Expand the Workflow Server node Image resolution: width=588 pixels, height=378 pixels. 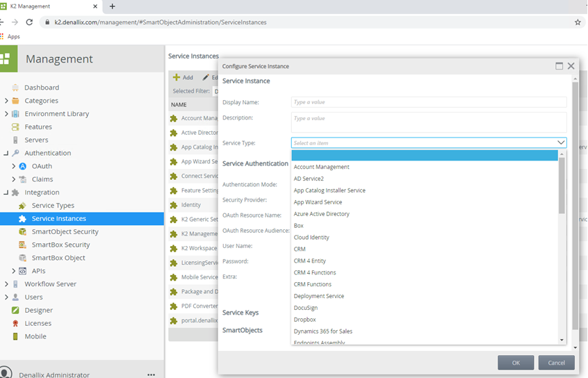point(6,284)
